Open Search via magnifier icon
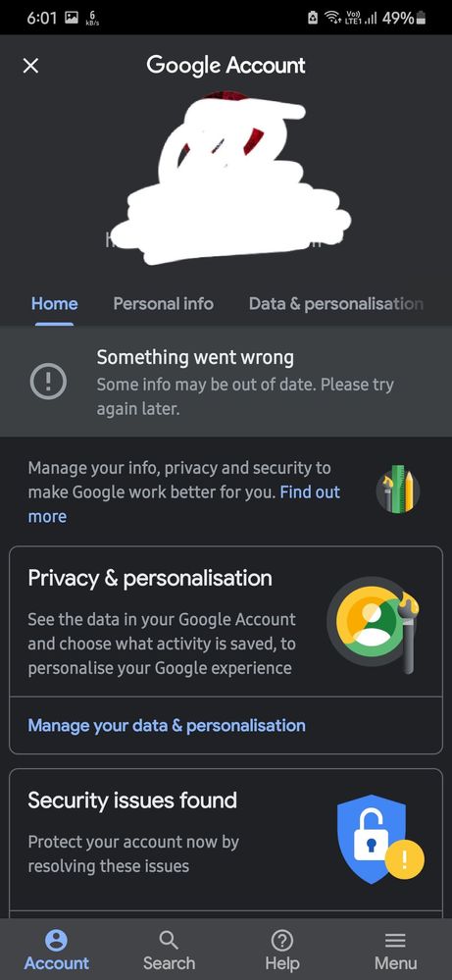This screenshot has height=980, width=452. (169, 940)
